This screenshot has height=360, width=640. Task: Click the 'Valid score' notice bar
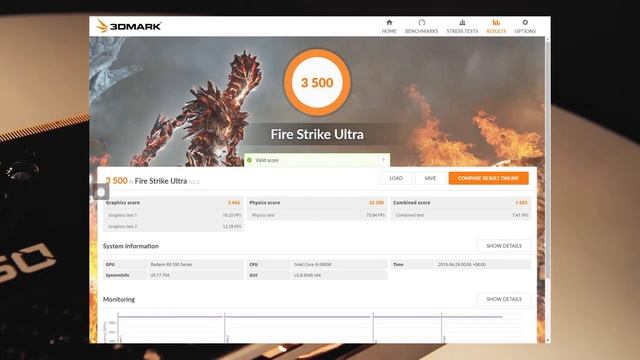click(x=317, y=160)
